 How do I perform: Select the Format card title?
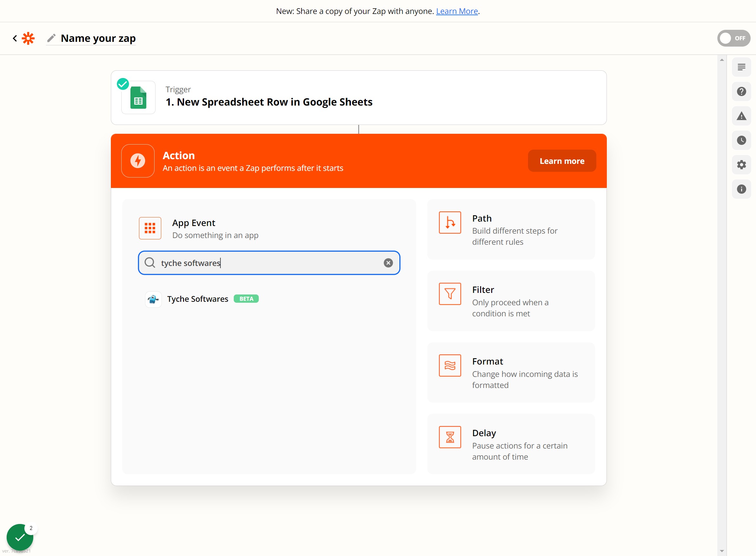click(487, 361)
